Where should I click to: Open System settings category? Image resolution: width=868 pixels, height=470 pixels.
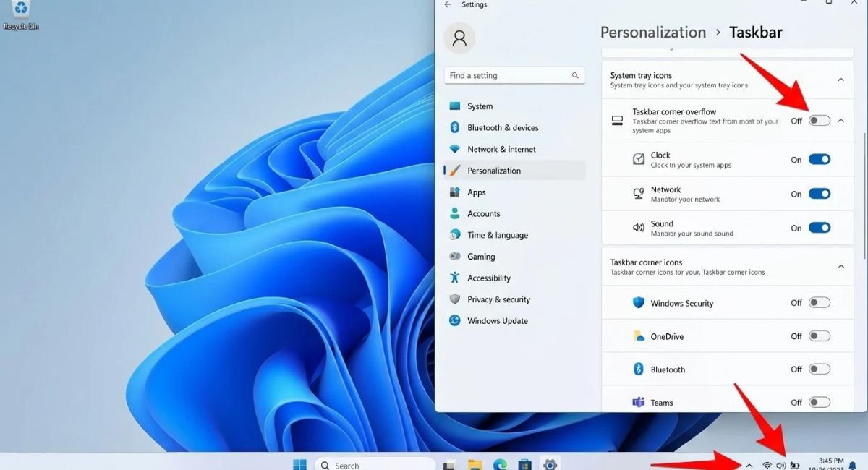pyautogui.click(x=514, y=106)
